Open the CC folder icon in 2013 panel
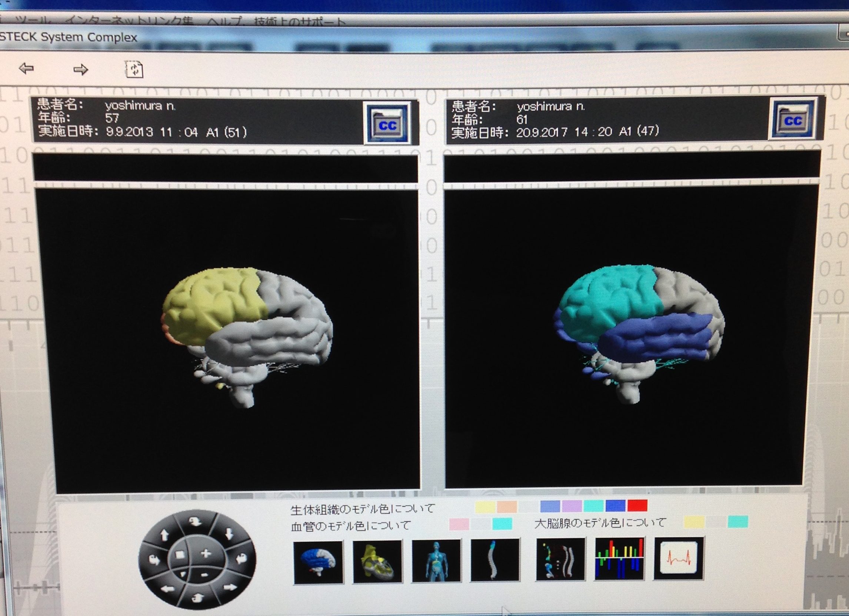The height and width of the screenshot is (616, 849). click(x=387, y=124)
